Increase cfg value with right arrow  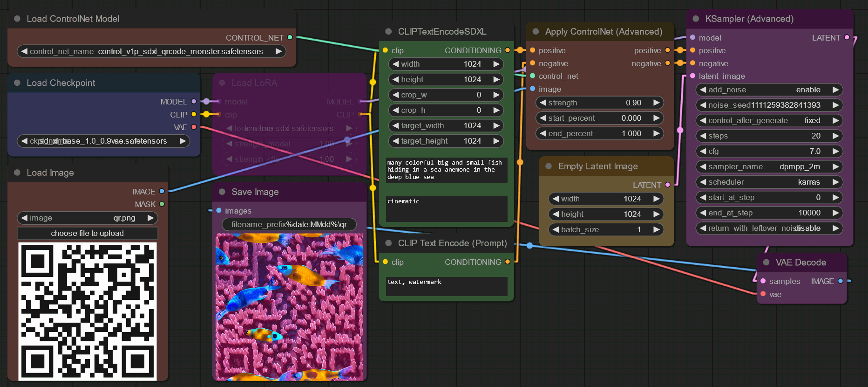point(835,151)
